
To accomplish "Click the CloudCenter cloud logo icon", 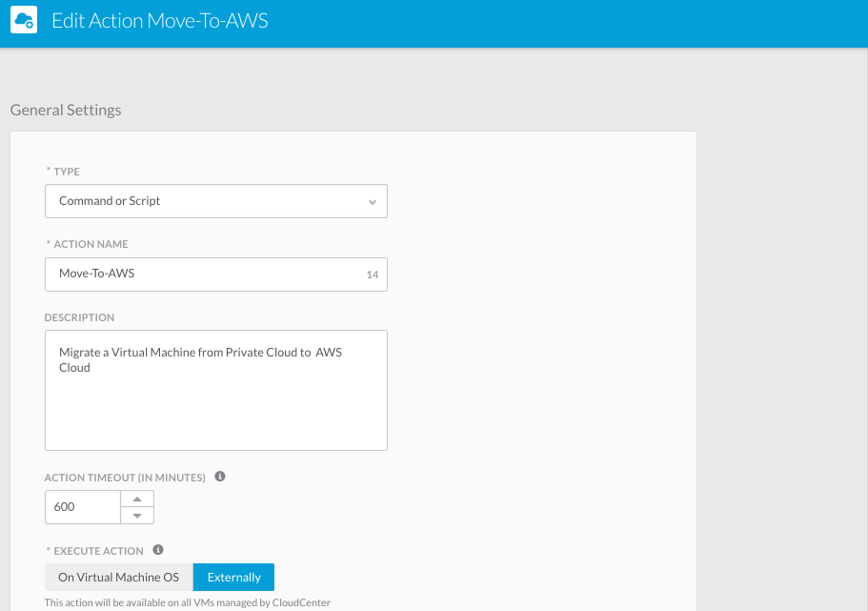I will (24, 20).
